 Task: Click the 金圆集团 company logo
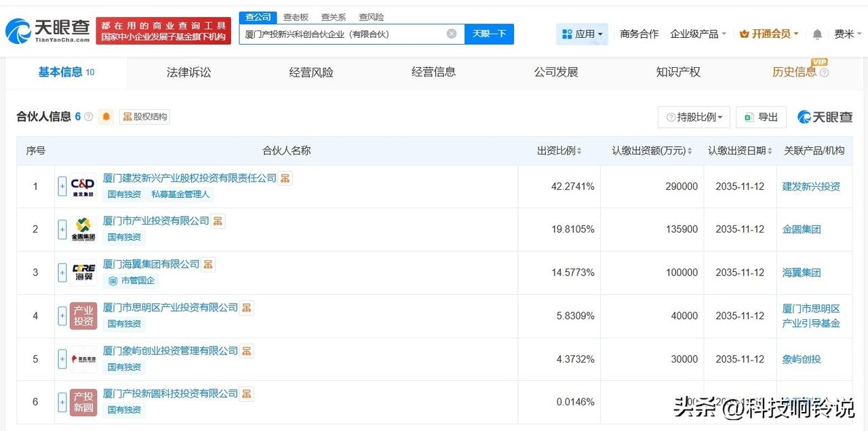pyautogui.click(x=83, y=229)
